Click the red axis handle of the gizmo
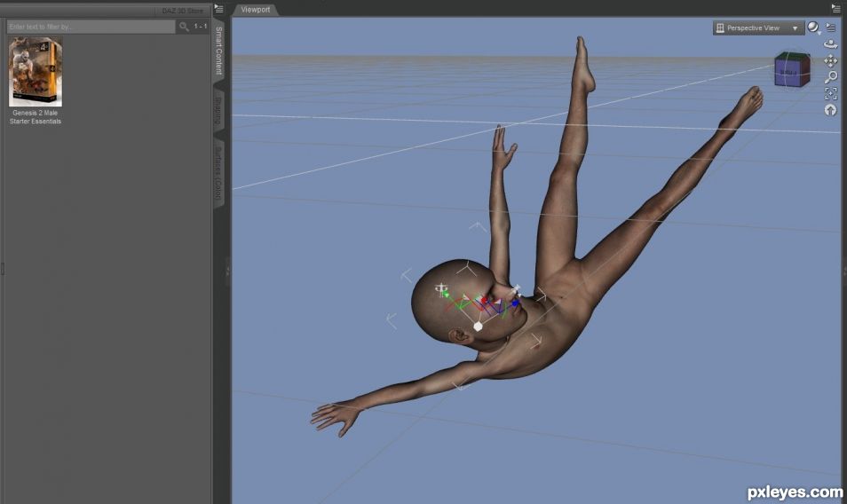The width and height of the screenshot is (847, 504). pyautogui.click(x=485, y=301)
